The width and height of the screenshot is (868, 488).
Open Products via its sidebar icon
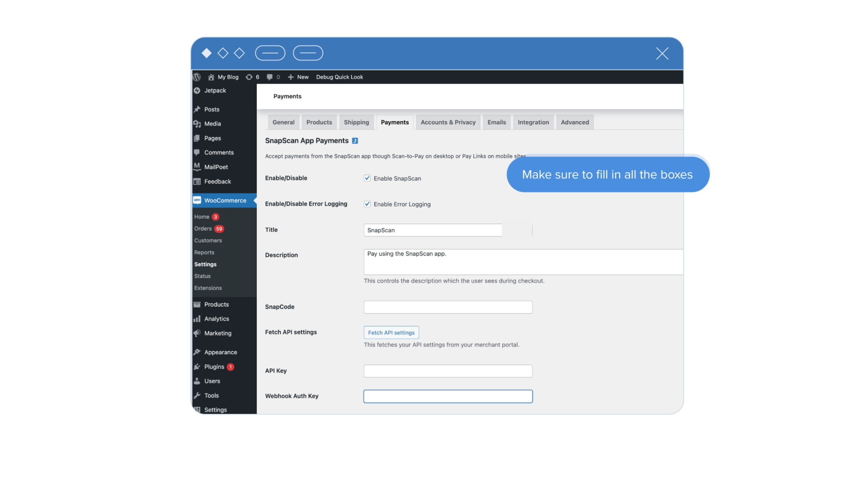point(197,304)
